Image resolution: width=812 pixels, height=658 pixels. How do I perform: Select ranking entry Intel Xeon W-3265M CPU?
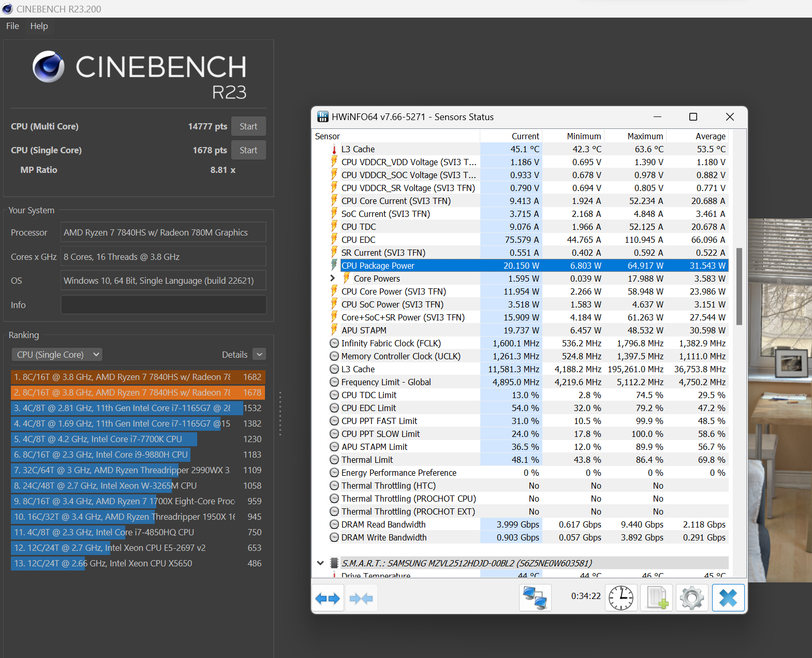pyautogui.click(x=138, y=486)
